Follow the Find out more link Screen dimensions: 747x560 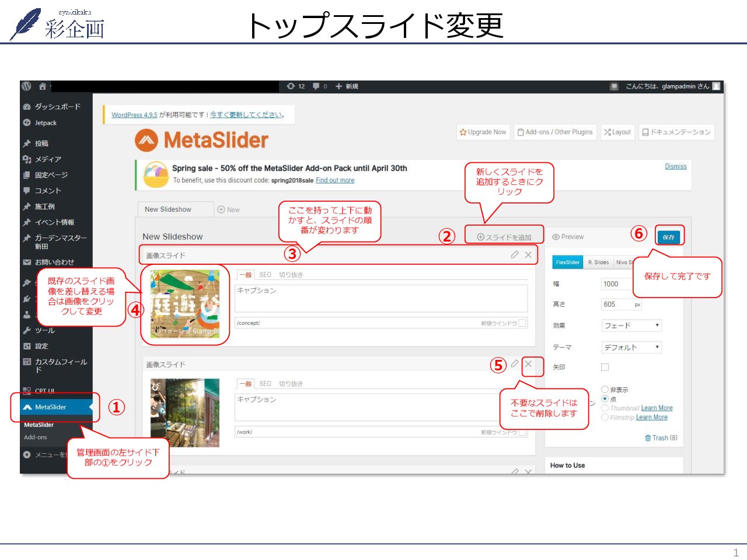tap(335, 180)
